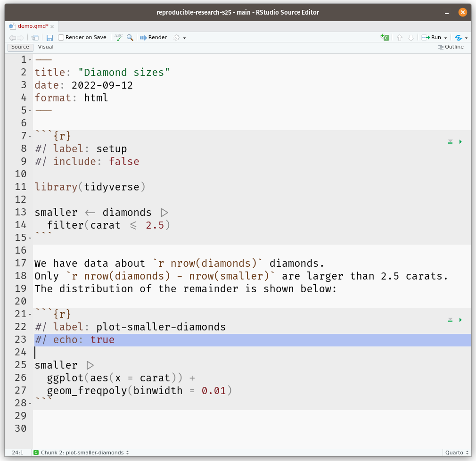Switch to Visual editor mode
The width and height of the screenshot is (476, 461).
46,47
